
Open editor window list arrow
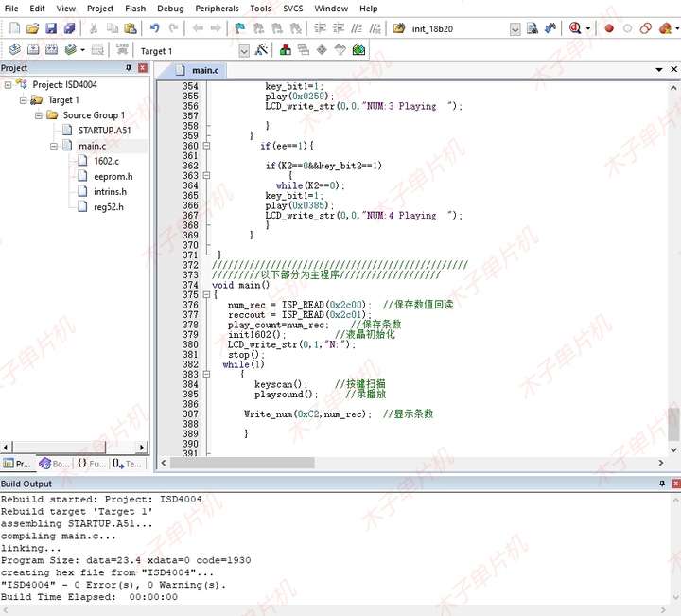(x=659, y=69)
